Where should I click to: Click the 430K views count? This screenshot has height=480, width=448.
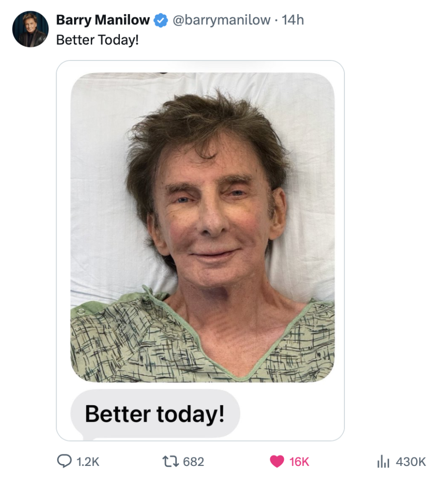[411, 462]
